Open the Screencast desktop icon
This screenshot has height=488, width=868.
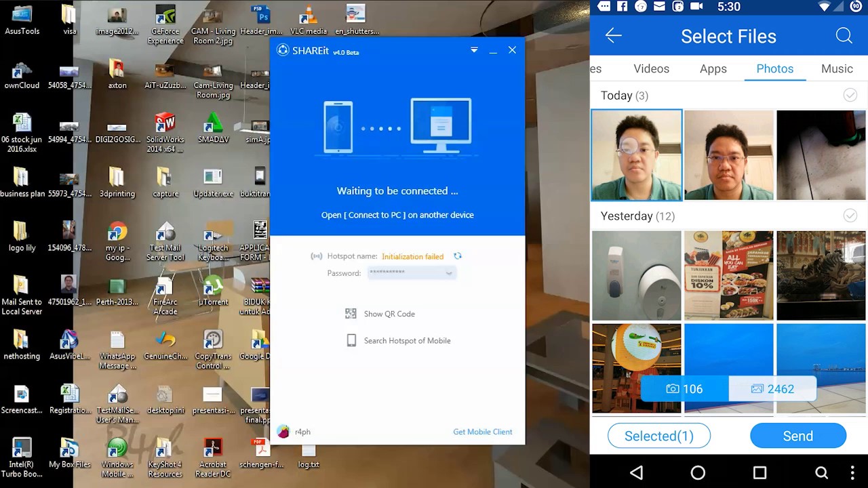(x=22, y=399)
